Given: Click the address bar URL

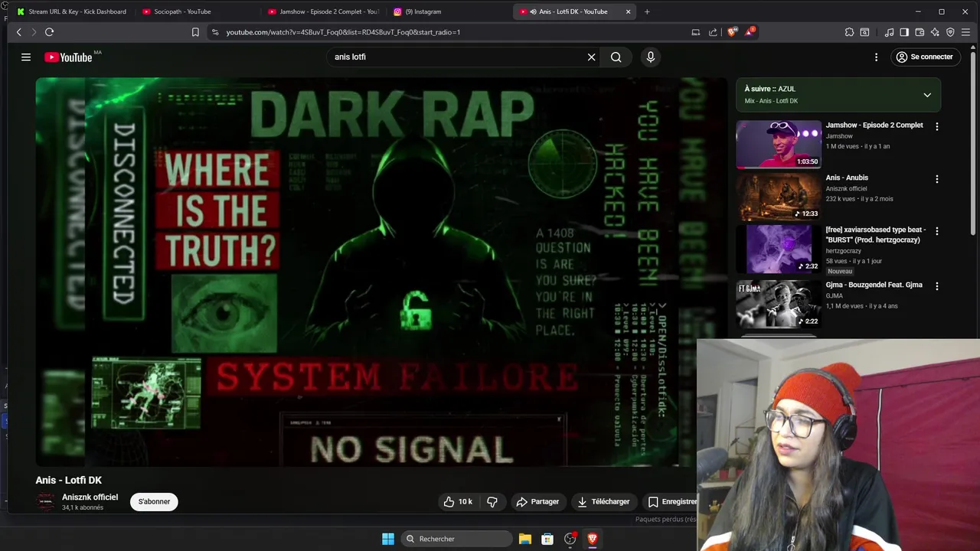Looking at the screenshot, I should [x=343, y=32].
